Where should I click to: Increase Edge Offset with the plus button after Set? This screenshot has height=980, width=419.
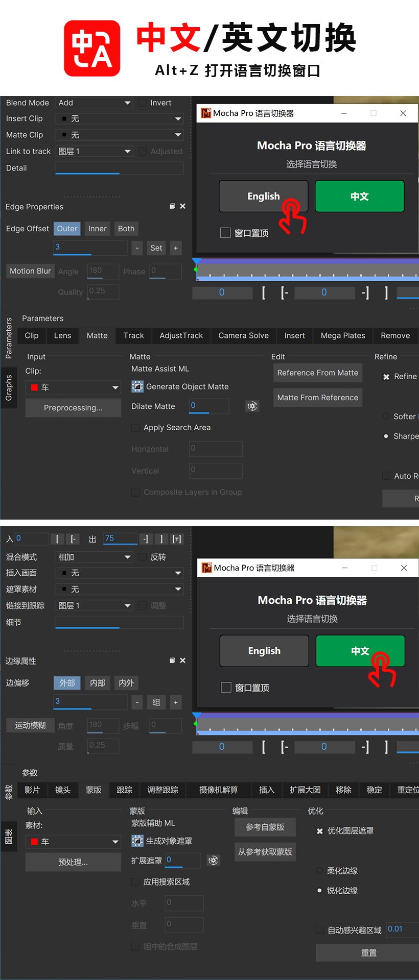coord(176,248)
